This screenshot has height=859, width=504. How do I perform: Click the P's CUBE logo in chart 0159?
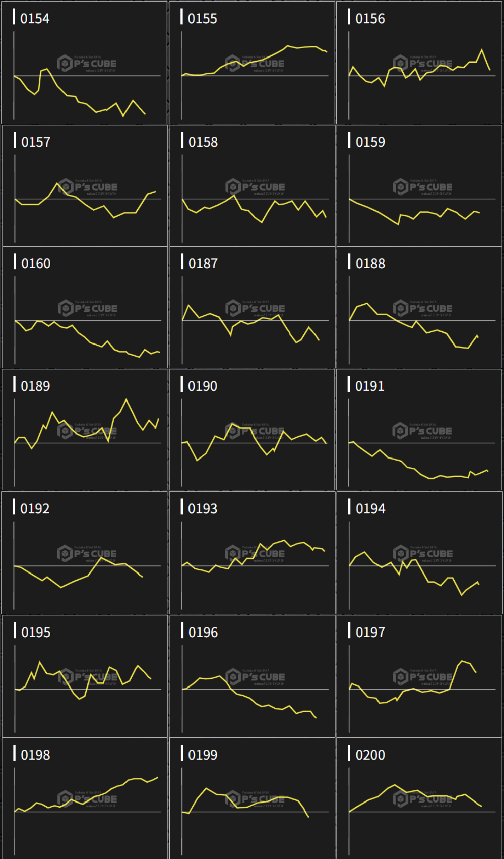click(423, 187)
